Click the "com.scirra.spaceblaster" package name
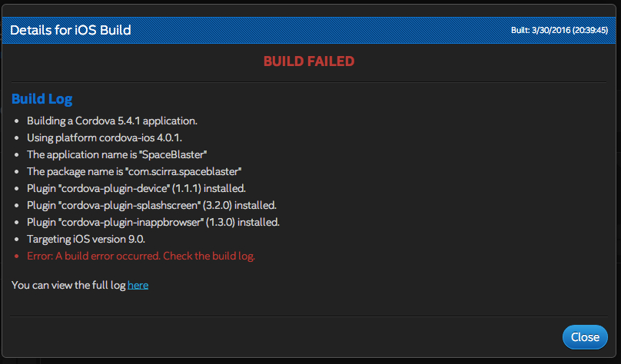 184,171
